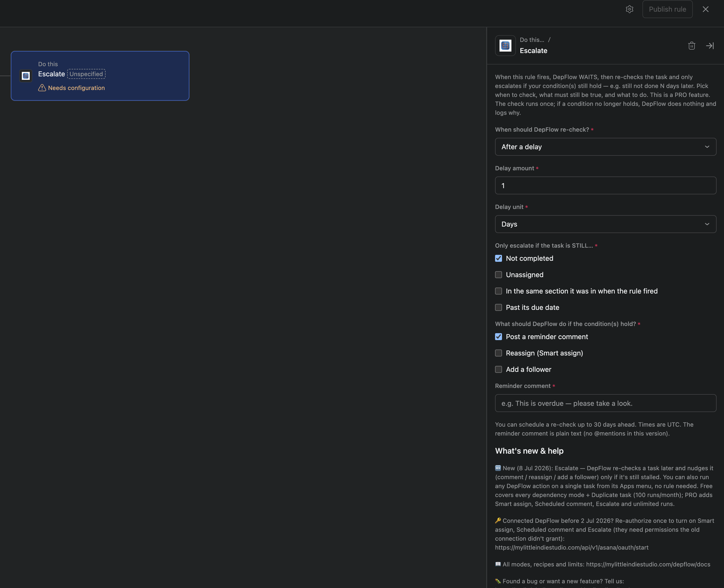
Task: Click the Unspecified tag on the Escalate card
Action: tap(86, 74)
